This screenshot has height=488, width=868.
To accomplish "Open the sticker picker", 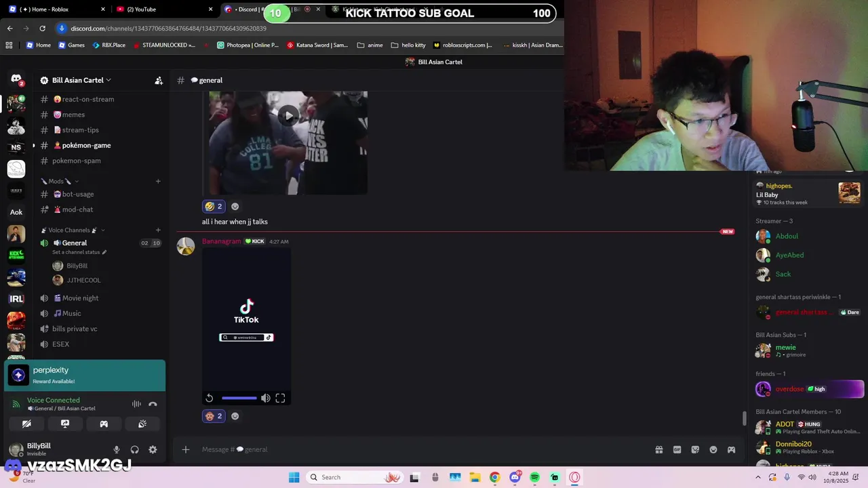I will point(695,449).
